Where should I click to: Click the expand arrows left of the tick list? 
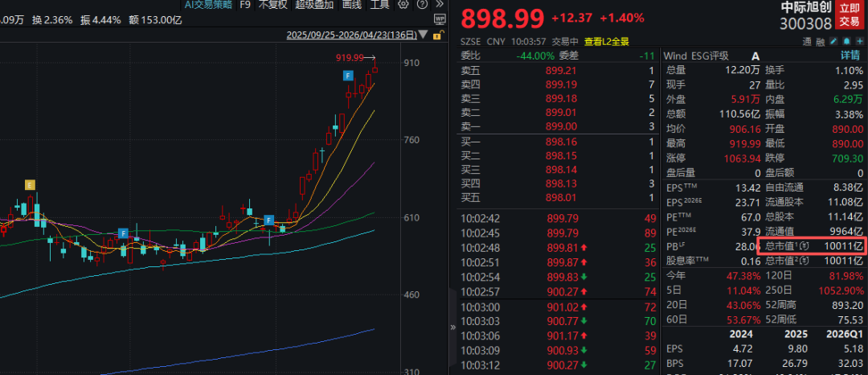(x=453, y=326)
